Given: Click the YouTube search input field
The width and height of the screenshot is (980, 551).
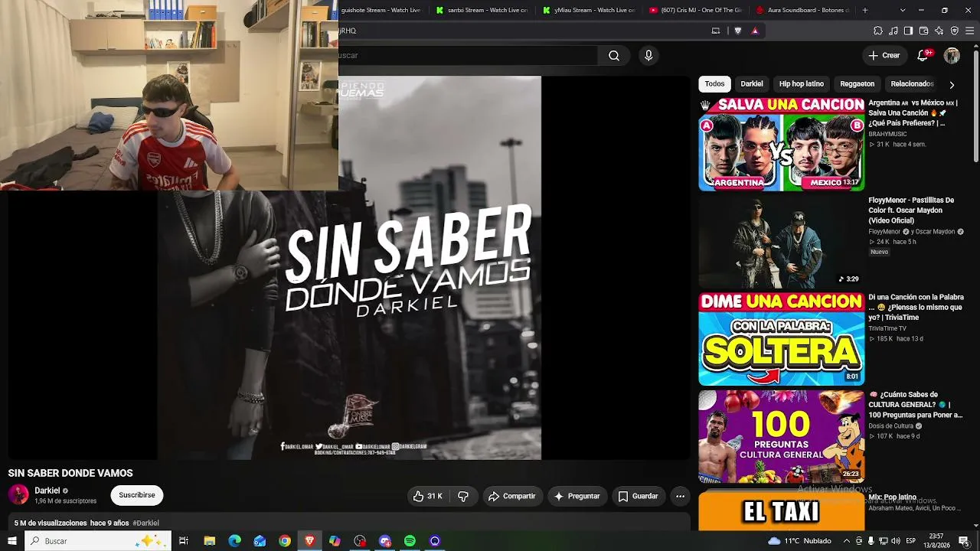Looking at the screenshot, I should coord(468,55).
